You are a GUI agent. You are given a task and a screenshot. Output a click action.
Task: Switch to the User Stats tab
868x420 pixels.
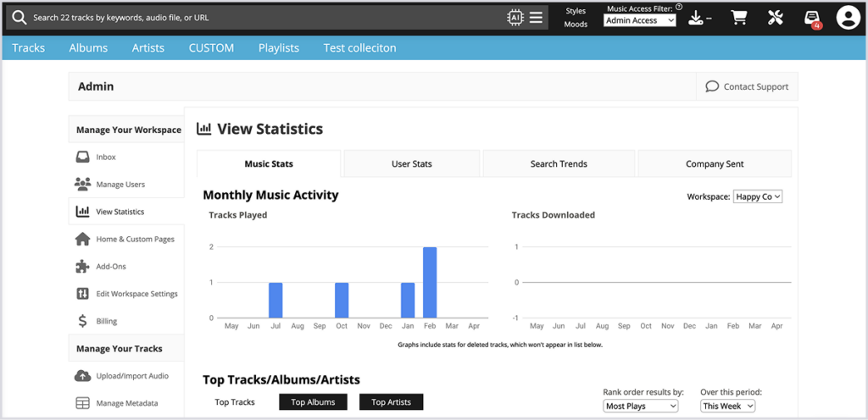[412, 163]
